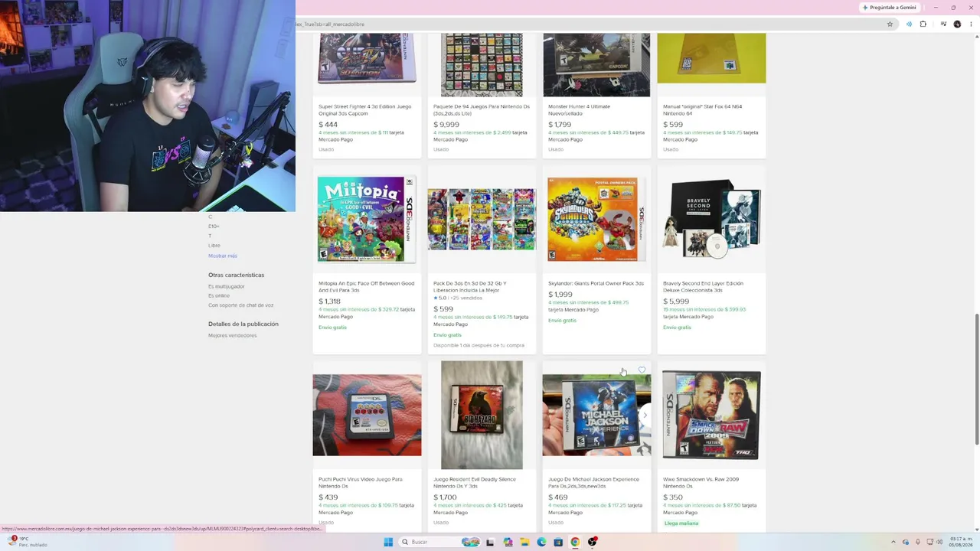Open 'Pack De 3ds En Sd De 32 Gb' title
Viewport: 980px width, 551px height.
470,287
